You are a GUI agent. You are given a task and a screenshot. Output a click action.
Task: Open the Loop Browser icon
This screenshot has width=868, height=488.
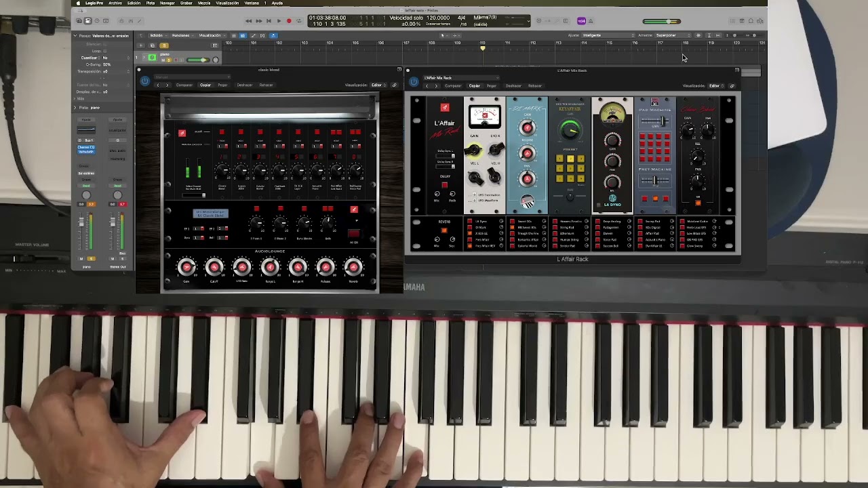point(751,21)
